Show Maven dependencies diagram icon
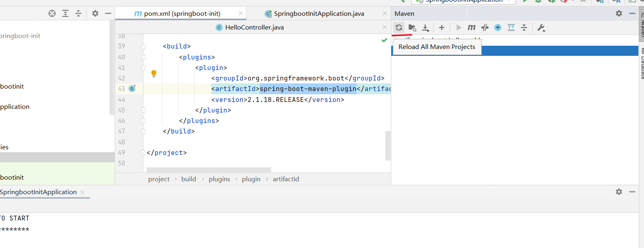The width and height of the screenshot is (644, 248). (x=511, y=28)
